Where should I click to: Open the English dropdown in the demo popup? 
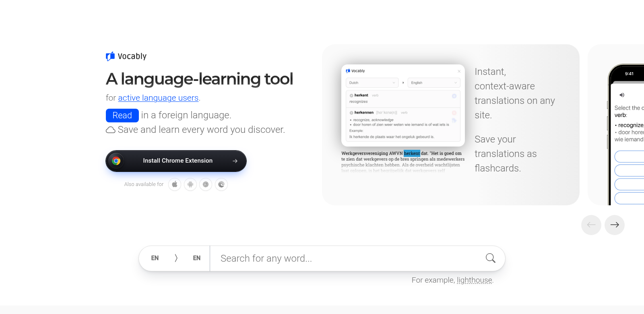(x=434, y=83)
